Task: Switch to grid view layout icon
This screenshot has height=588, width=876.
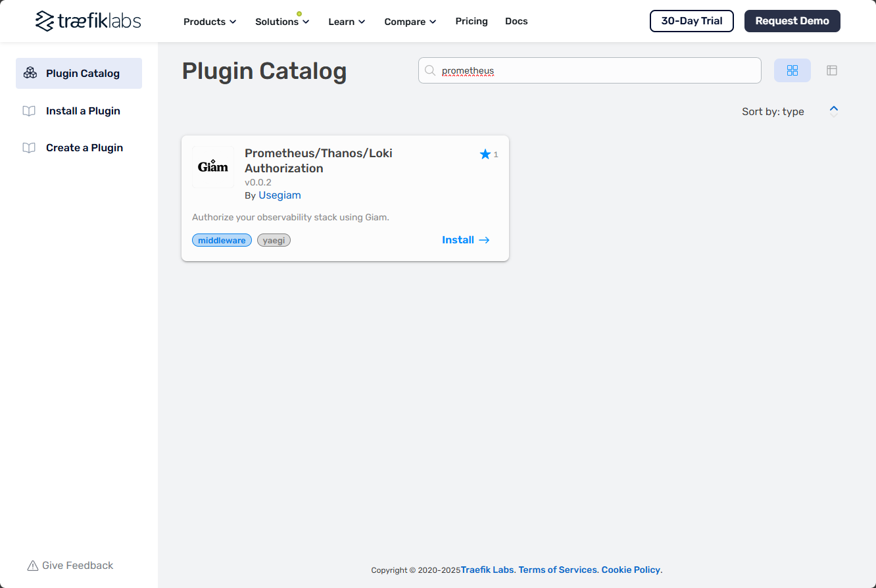Action: [792, 70]
